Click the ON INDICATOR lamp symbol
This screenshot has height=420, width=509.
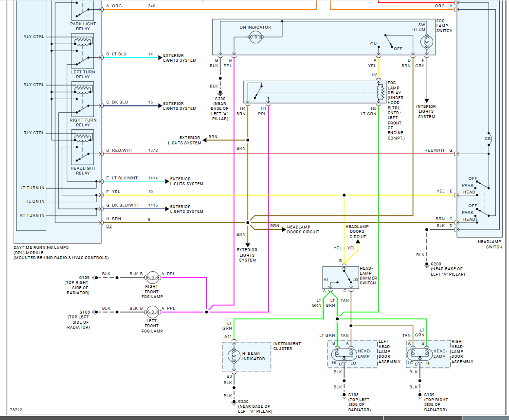[255, 37]
